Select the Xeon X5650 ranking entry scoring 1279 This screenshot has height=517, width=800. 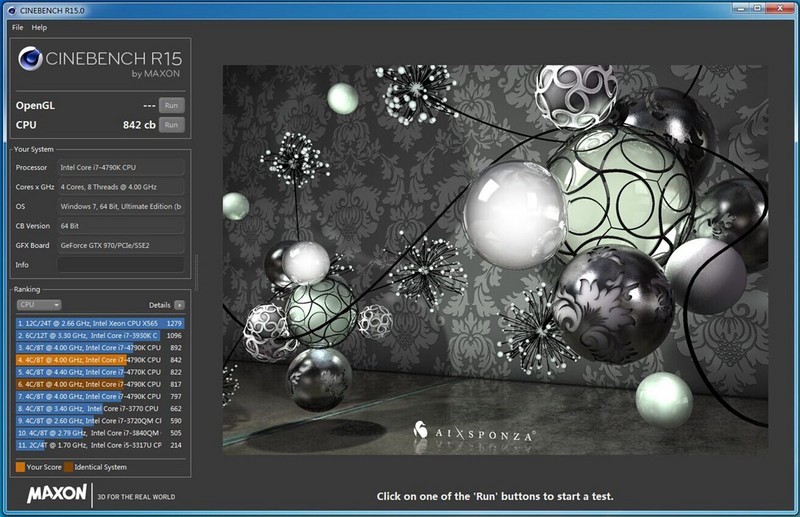tap(98, 323)
